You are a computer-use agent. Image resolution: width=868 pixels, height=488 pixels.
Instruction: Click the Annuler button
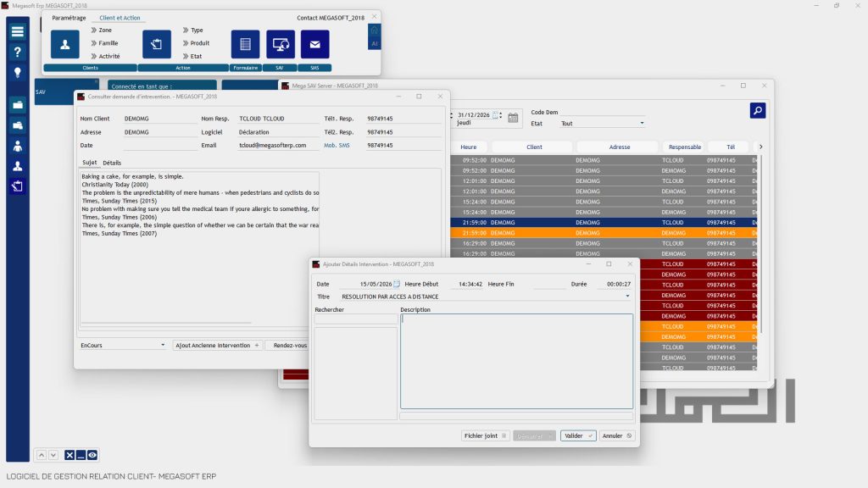coord(617,436)
